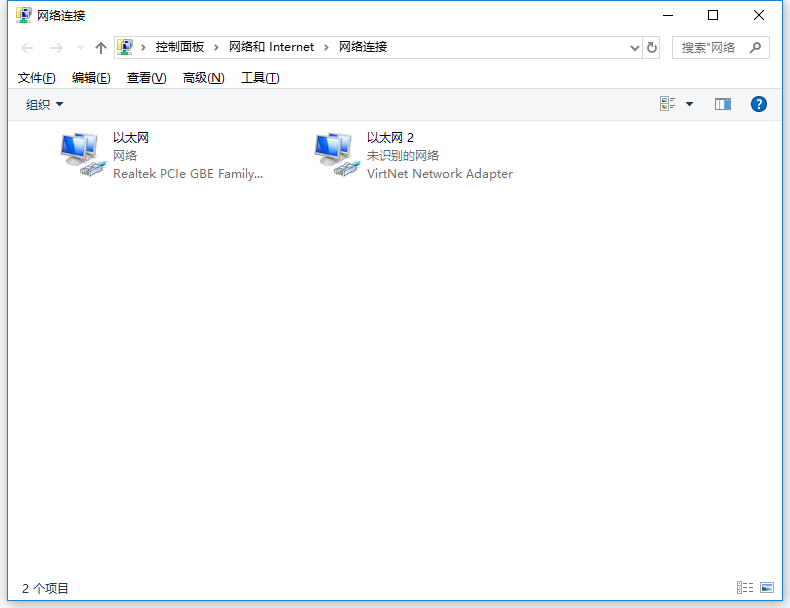Navigate to 控制面板 in breadcrumb
790x608 pixels.
click(x=179, y=47)
